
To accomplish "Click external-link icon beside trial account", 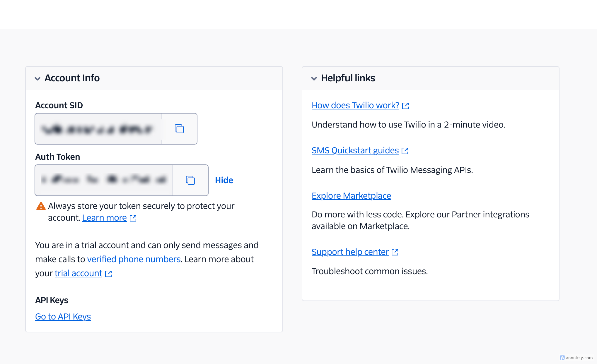I will [x=108, y=274].
